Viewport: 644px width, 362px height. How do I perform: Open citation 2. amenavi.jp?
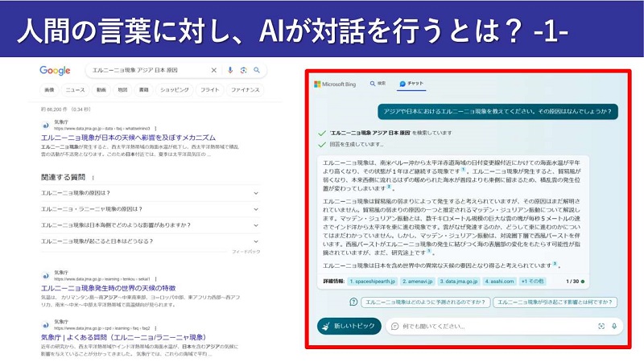(x=418, y=282)
